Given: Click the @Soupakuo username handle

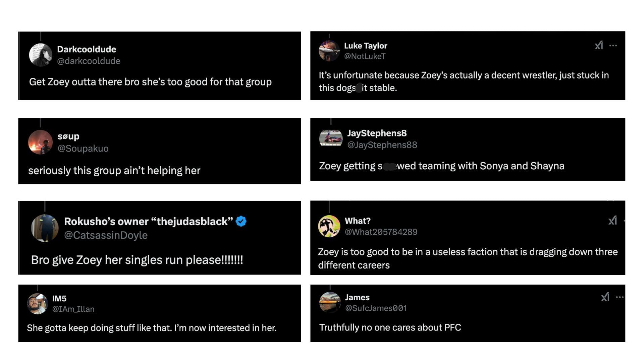Looking at the screenshot, I should [83, 148].
